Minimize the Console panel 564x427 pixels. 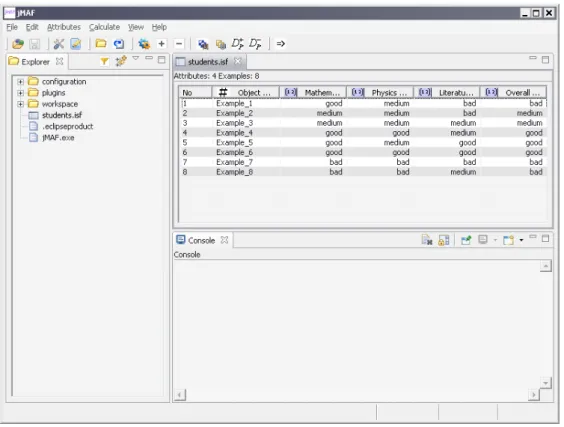click(x=533, y=237)
